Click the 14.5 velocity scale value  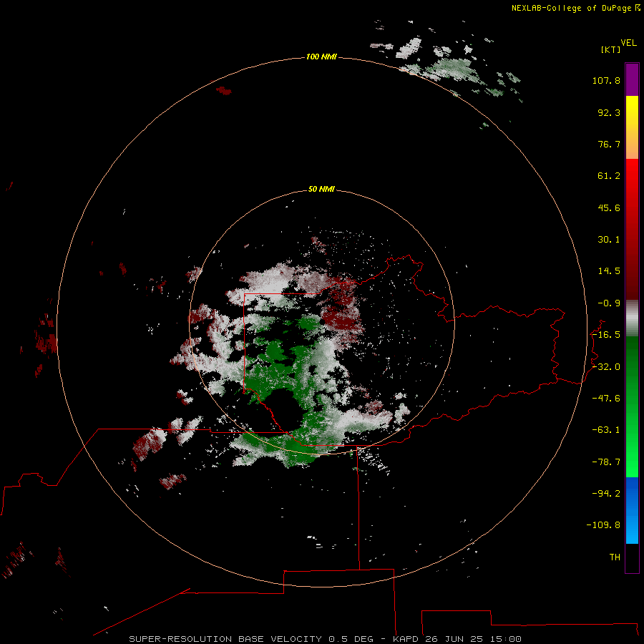coord(609,271)
